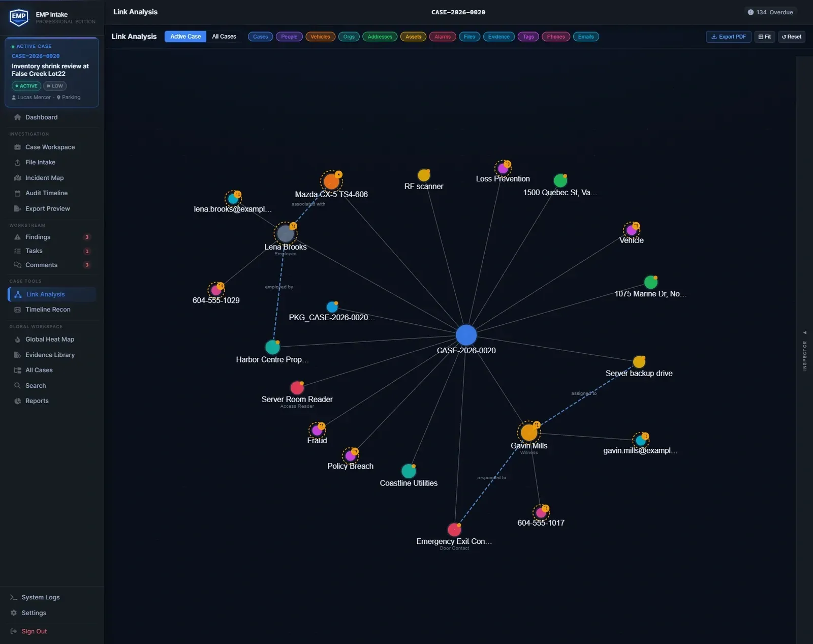Select the Policy Breach tag node
813x644 pixels.
point(350,455)
